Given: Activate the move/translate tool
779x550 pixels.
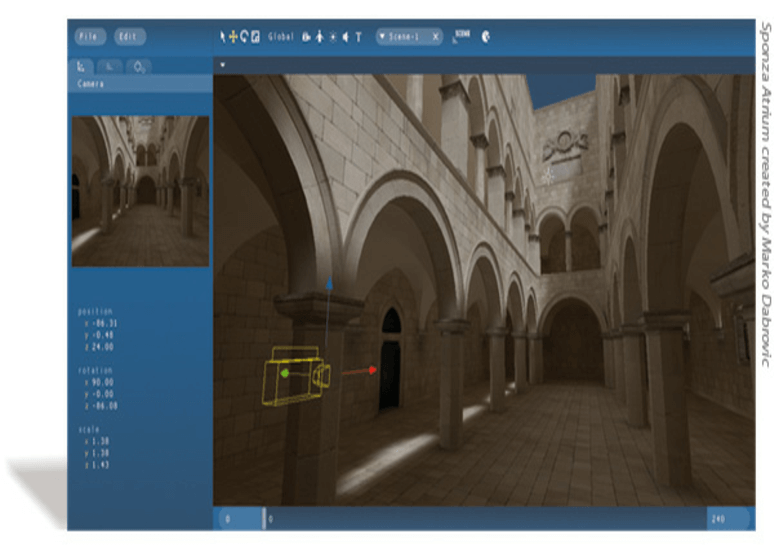Looking at the screenshot, I should (233, 37).
